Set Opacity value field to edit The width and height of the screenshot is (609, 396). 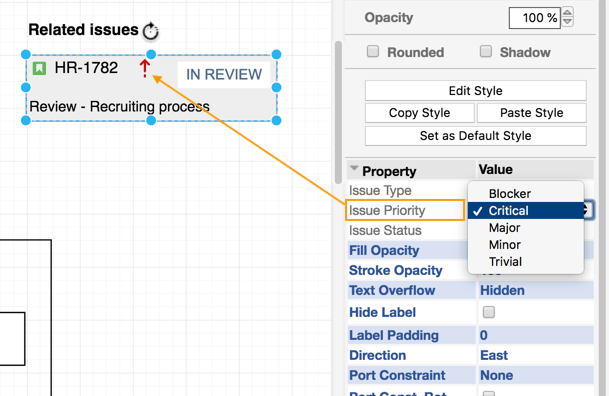click(535, 18)
